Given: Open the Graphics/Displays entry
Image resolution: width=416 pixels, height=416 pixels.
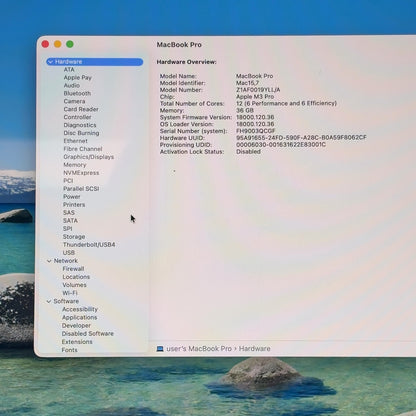Looking at the screenshot, I should pos(88,157).
